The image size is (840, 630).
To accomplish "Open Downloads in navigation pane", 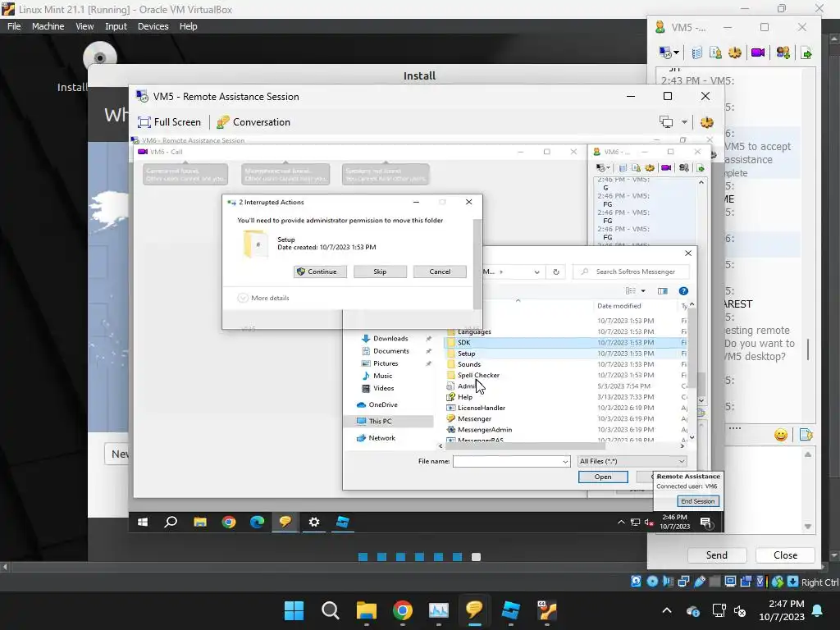I will tap(390, 339).
